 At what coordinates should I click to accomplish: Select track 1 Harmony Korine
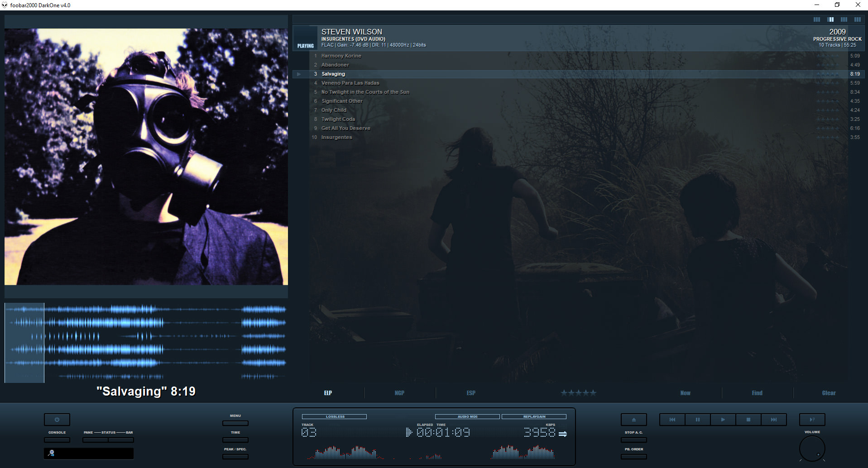579,56
